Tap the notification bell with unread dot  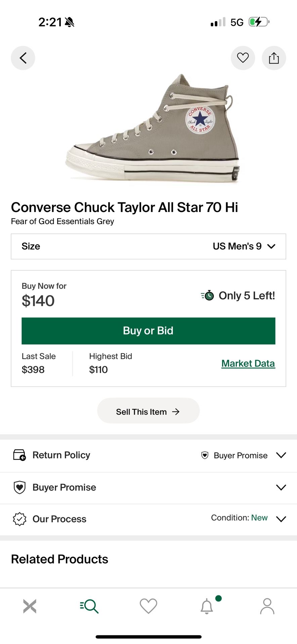pos(207,606)
